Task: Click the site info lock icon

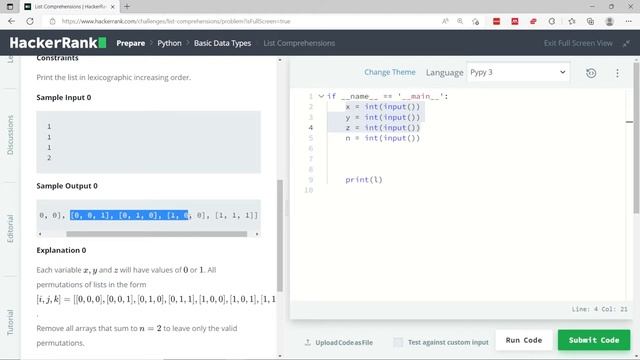Action: point(52,21)
